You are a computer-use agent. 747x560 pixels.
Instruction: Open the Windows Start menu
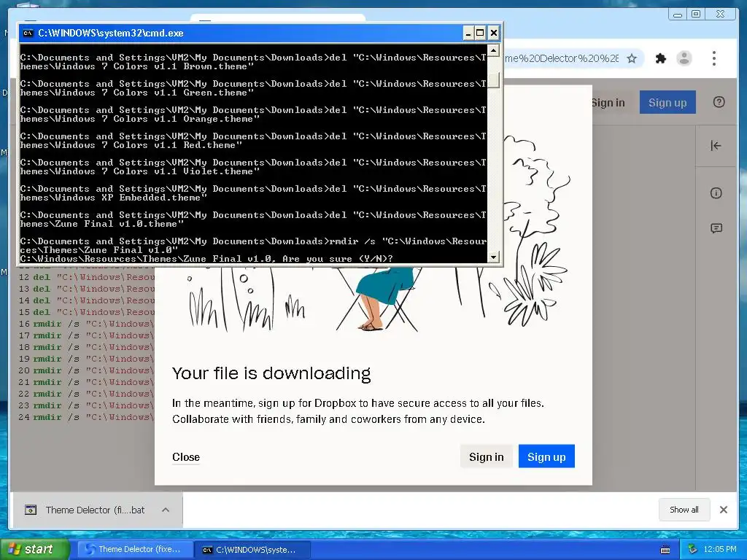tap(35, 549)
